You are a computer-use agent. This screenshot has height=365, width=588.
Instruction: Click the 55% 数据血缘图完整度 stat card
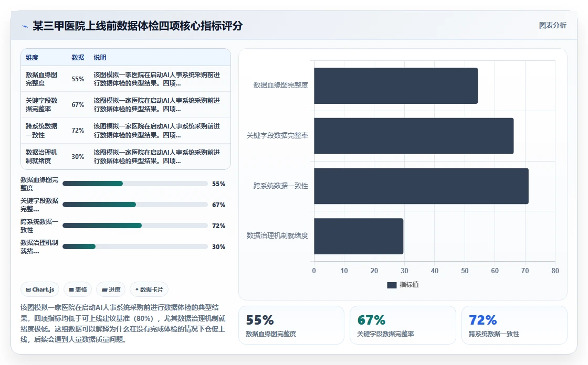pos(291,325)
